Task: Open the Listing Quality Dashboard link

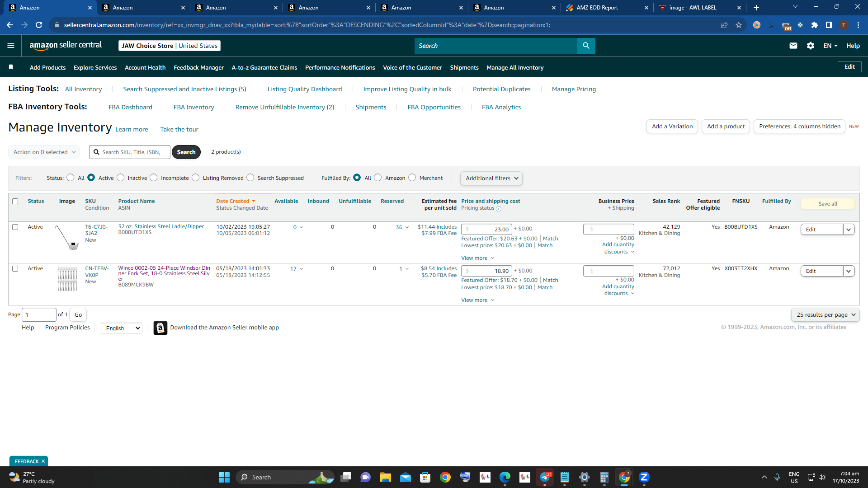Action: pos(305,89)
